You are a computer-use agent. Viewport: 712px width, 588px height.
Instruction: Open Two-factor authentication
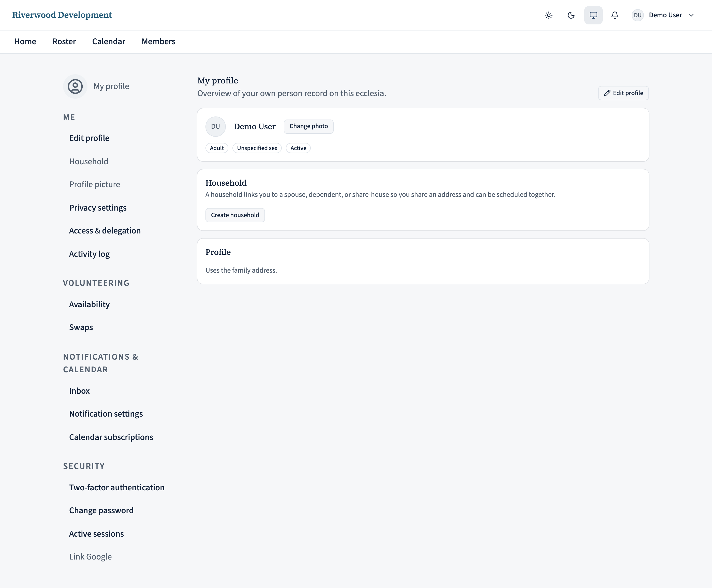tap(117, 487)
